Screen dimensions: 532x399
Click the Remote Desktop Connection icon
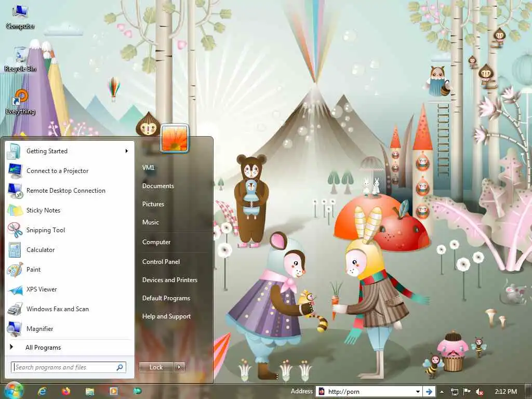tap(15, 190)
